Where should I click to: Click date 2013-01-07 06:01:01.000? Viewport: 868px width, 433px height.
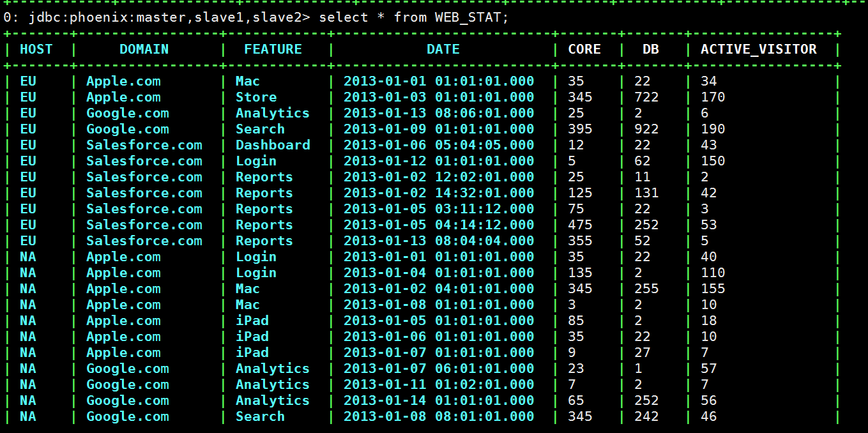coord(439,368)
